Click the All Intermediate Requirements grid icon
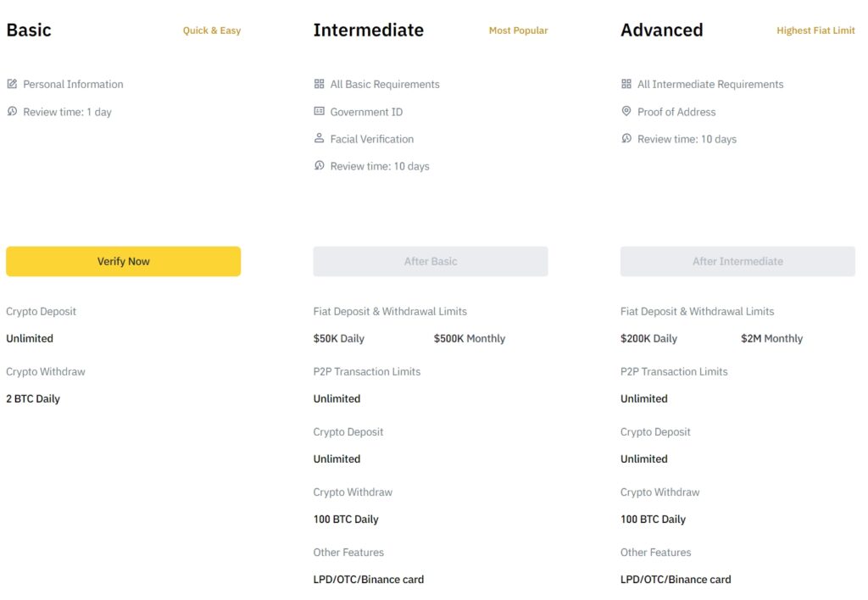 pos(626,84)
